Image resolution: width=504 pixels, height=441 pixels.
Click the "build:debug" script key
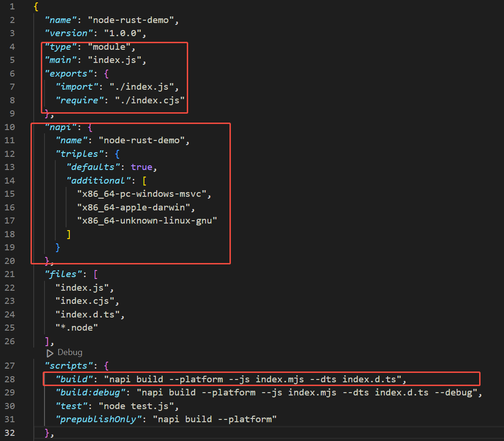point(90,393)
